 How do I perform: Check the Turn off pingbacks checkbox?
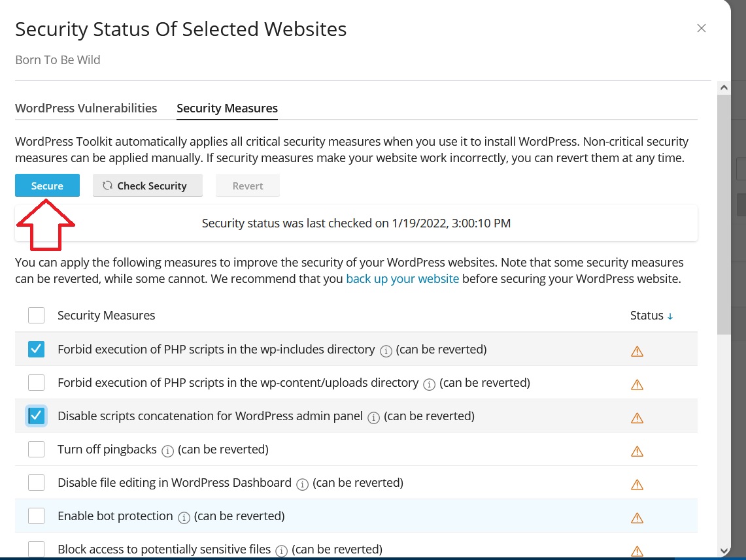click(x=37, y=450)
